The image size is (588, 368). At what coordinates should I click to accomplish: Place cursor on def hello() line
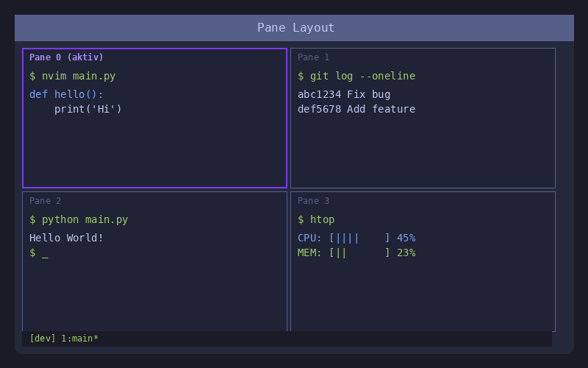click(x=66, y=94)
